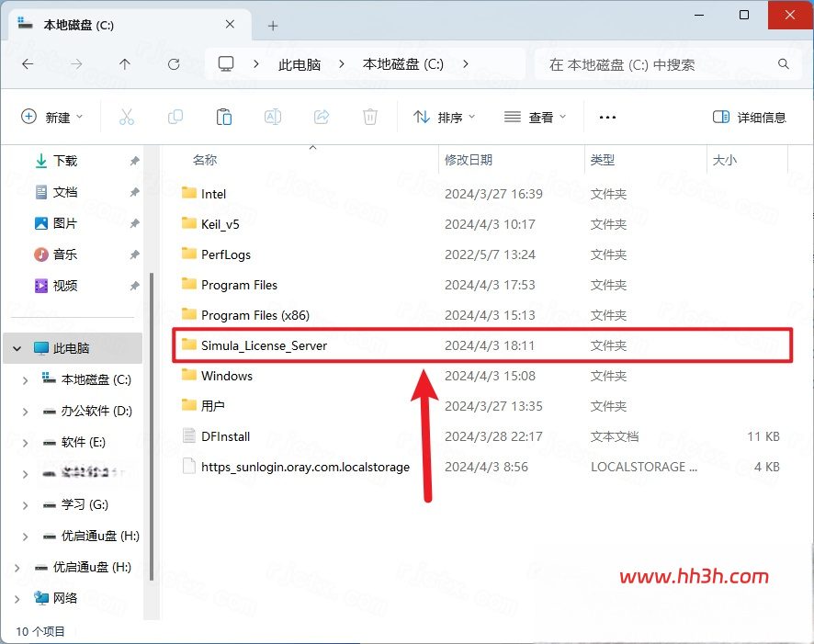
Task: Open the three-dot more options menu
Action: tap(607, 118)
